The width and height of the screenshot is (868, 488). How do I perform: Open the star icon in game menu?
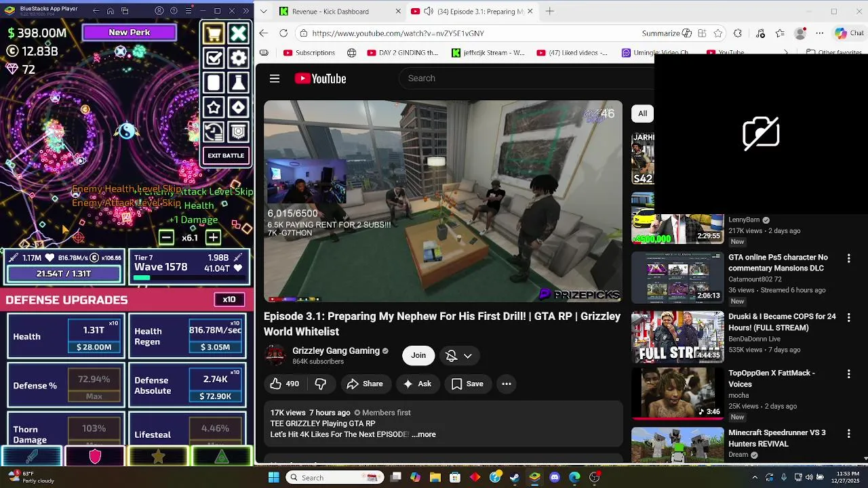[x=214, y=107]
